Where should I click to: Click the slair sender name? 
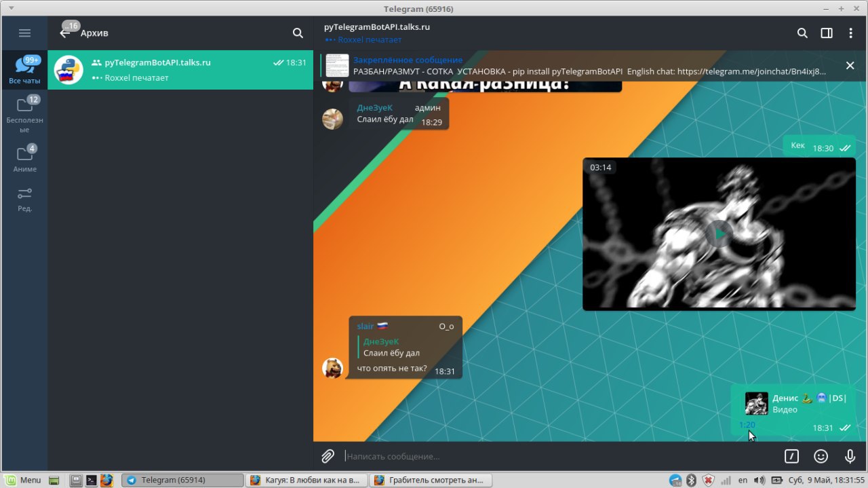(365, 326)
